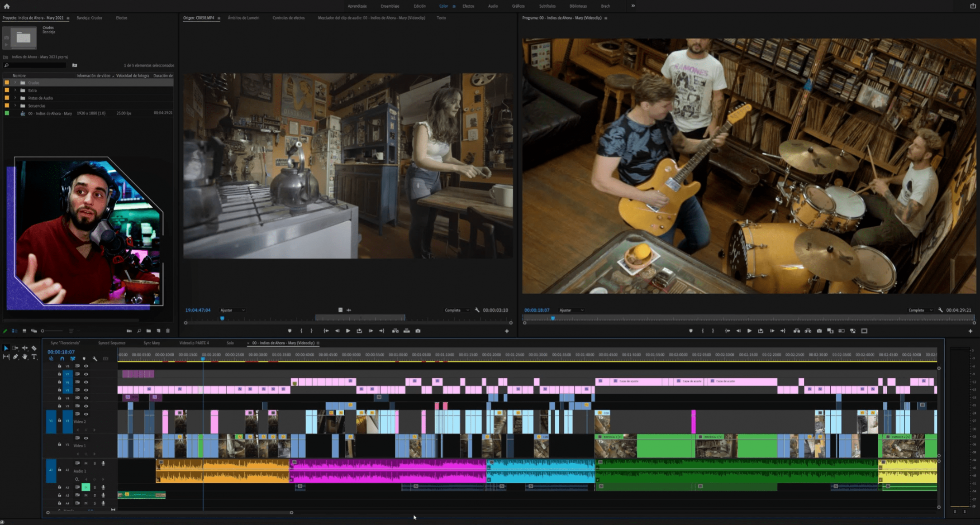Image resolution: width=980 pixels, height=525 pixels.
Task: Open Controles de efectos tab
Action: click(289, 18)
